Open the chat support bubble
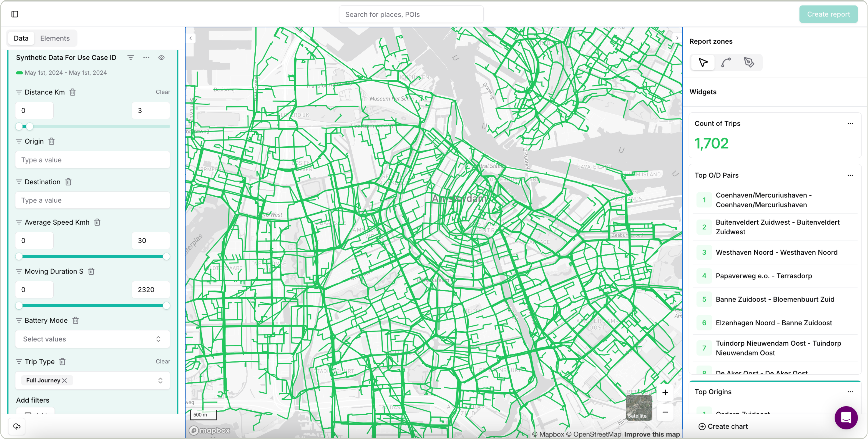The image size is (868, 439). [846, 418]
